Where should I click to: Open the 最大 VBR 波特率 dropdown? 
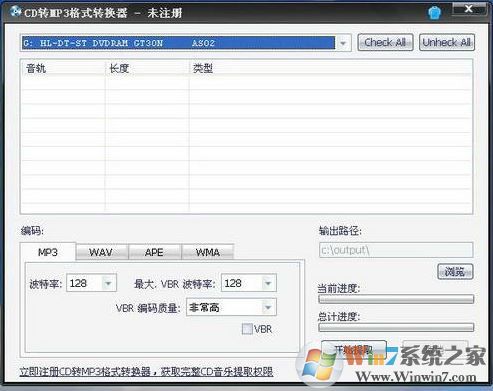coord(268,284)
